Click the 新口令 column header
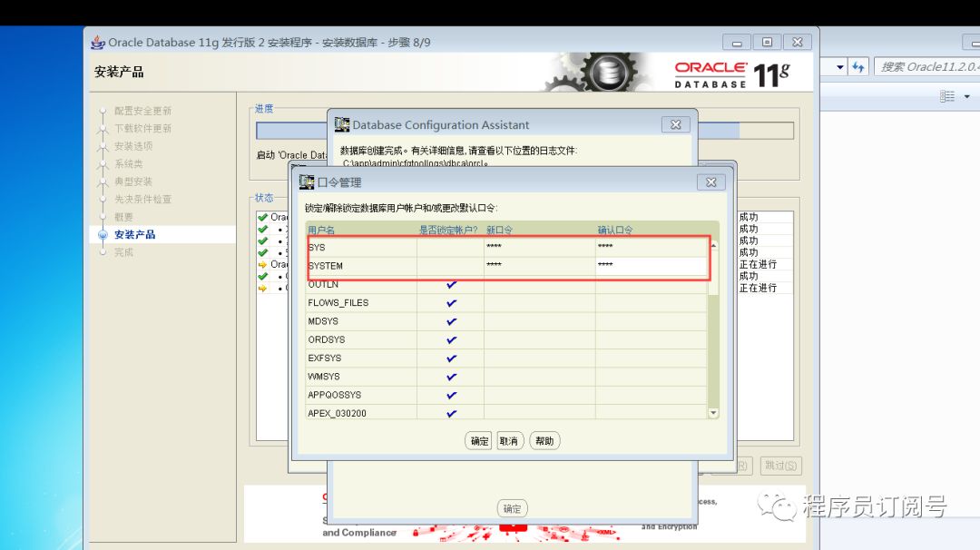 539,230
